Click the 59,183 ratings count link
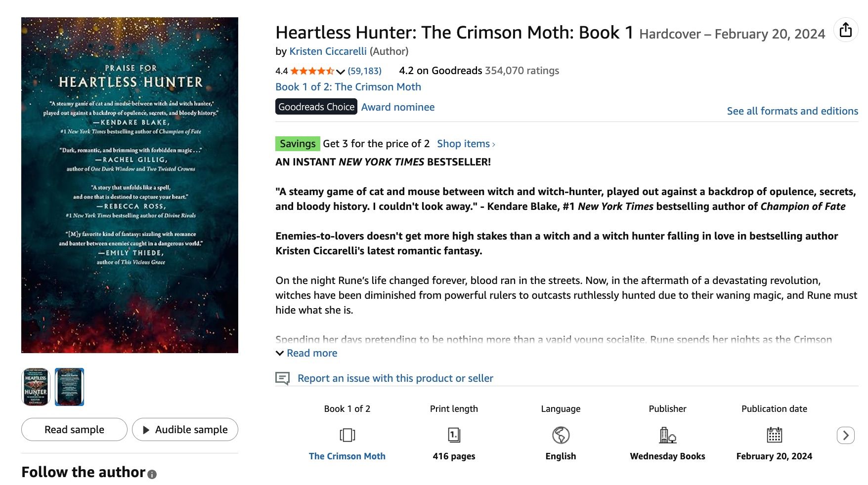The width and height of the screenshot is (868, 485). click(x=364, y=71)
